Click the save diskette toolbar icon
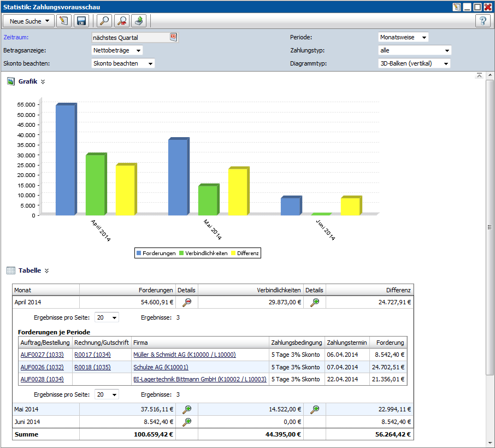Viewport: 495px width, 448px height. click(81, 21)
